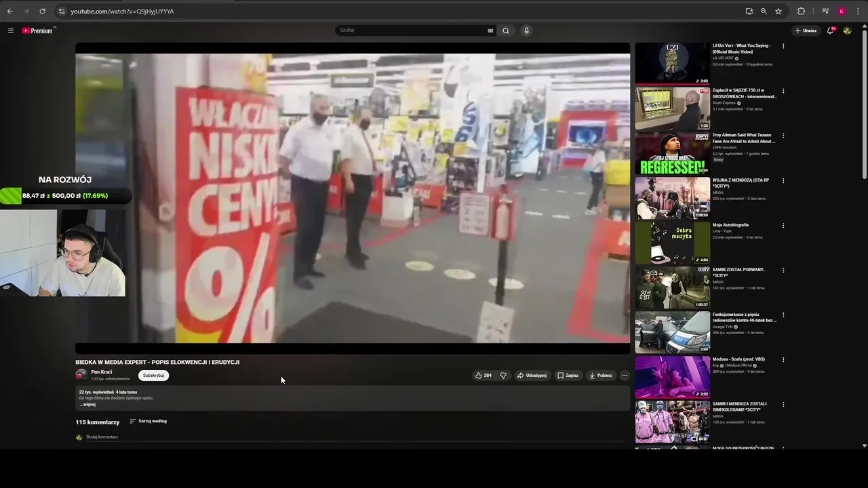Open the YouTube account avatar menu

point(848,30)
